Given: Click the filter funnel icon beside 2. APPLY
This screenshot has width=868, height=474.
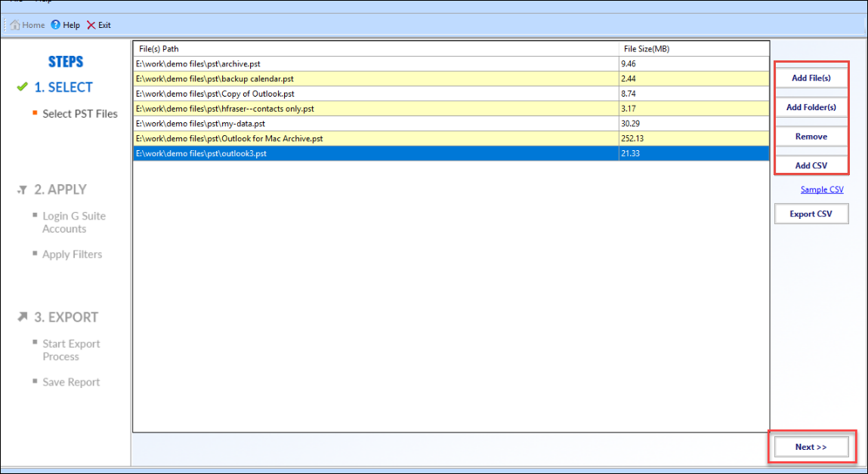Looking at the screenshot, I should (22, 189).
